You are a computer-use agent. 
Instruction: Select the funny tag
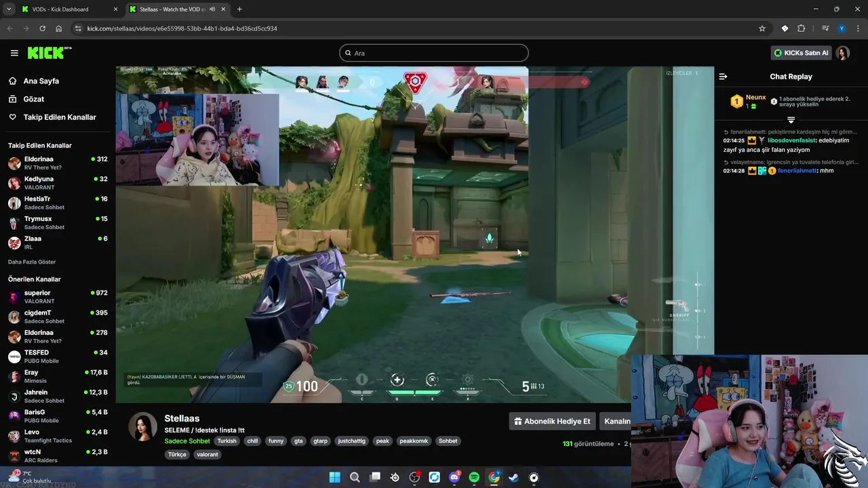point(276,441)
